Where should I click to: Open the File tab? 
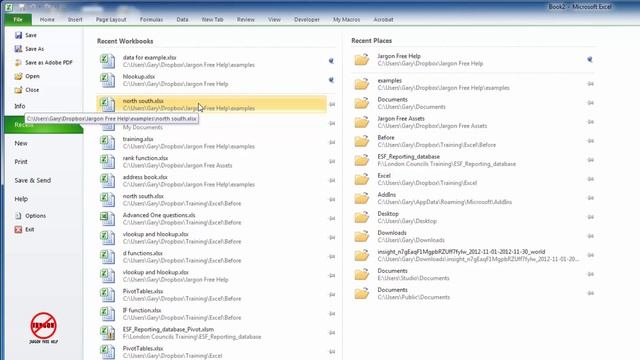[18, 20]
